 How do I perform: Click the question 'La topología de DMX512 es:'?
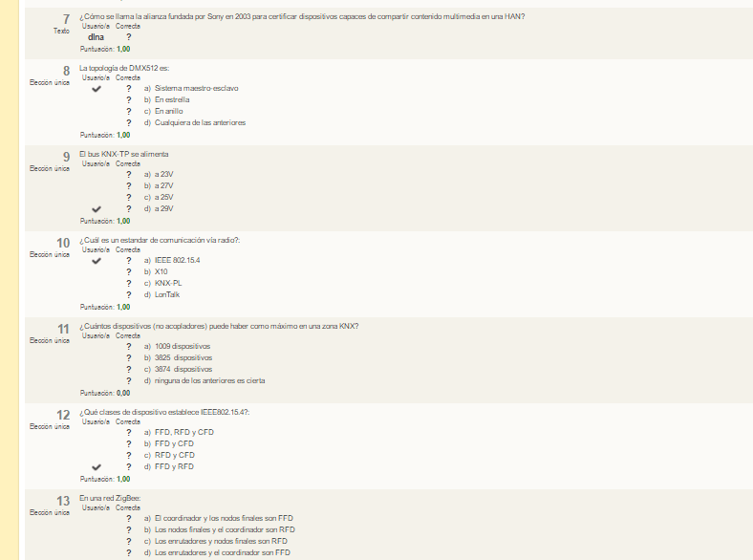[x=124, y=68]
